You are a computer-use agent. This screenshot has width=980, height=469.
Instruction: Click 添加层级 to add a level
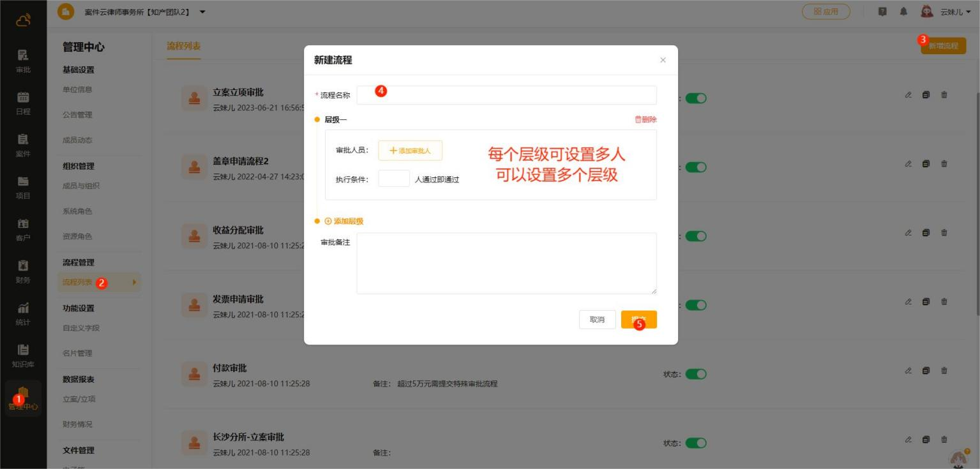[x=344, y=221]
